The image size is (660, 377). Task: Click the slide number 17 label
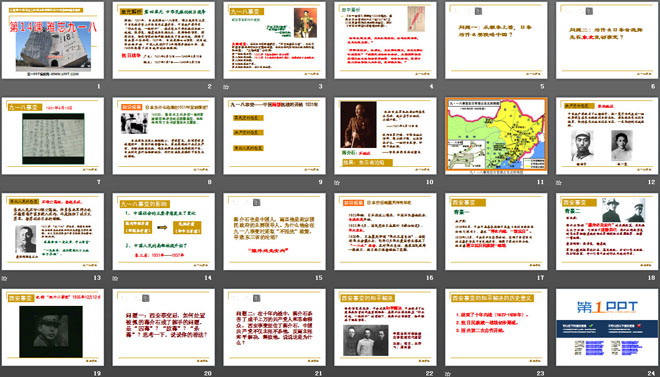tap(541, 278)
